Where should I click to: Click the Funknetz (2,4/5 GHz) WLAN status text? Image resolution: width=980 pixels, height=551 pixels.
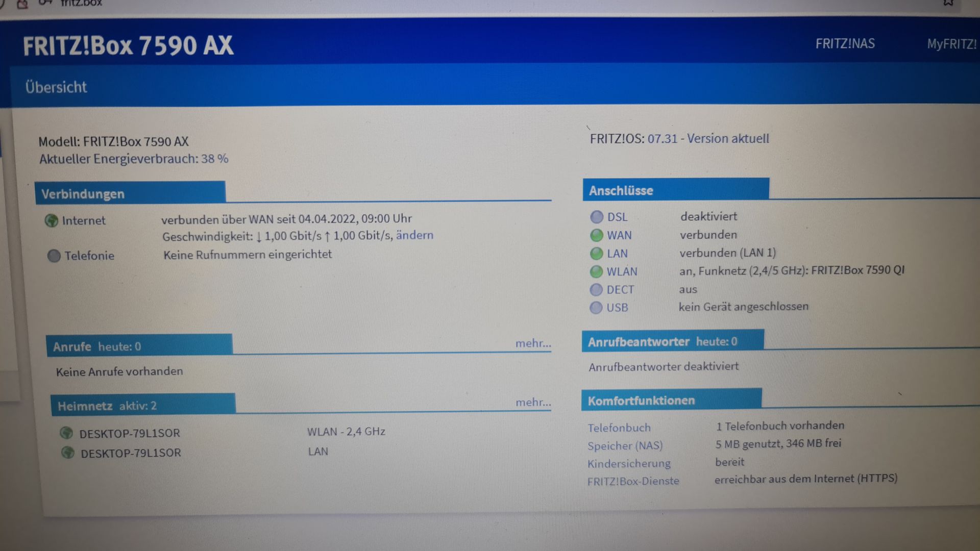(792, 270)
